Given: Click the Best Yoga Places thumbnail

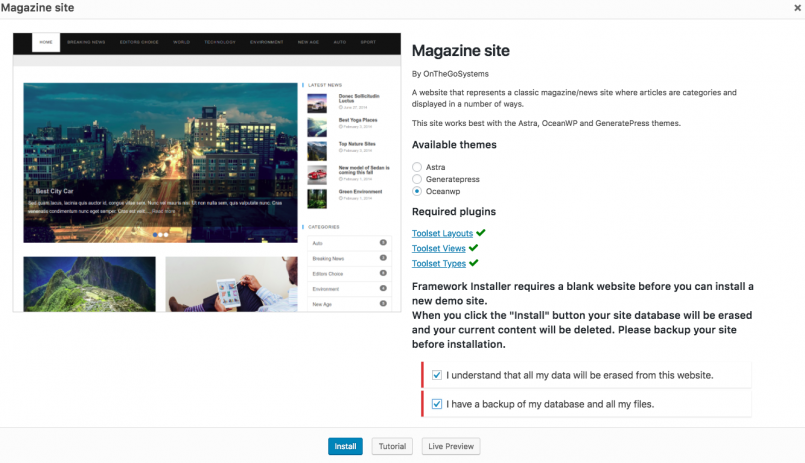Looking at the screenshot, I should coord(317,127).
